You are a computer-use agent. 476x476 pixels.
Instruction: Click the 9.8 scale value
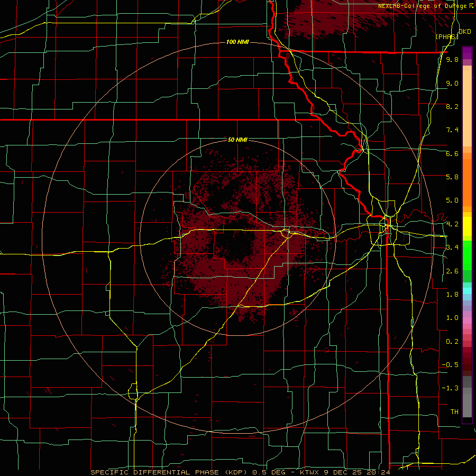pos(452,59)
